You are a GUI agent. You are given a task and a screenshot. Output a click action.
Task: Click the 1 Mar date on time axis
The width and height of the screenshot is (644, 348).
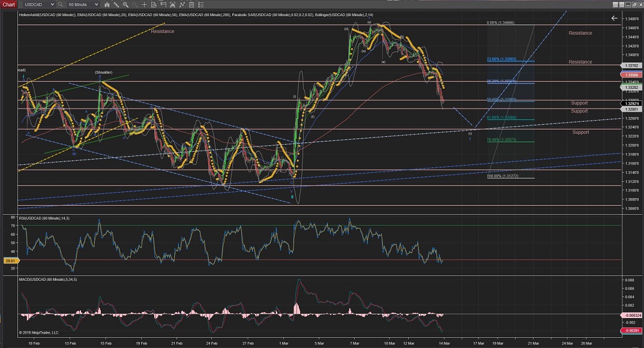[x=284, y=343]
